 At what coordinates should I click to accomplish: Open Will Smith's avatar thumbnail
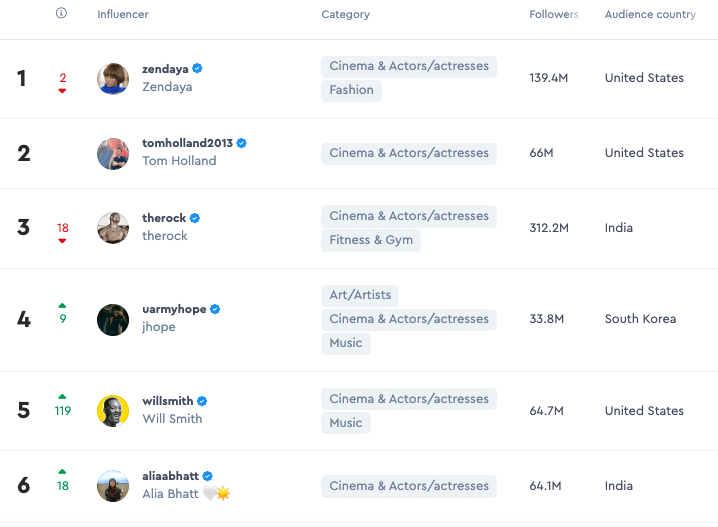click(x=113, y=410)
